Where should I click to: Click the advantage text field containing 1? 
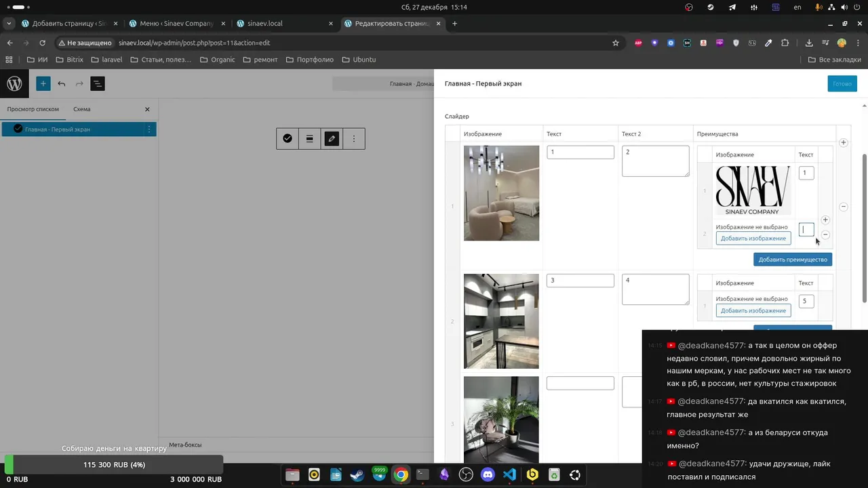805,173
